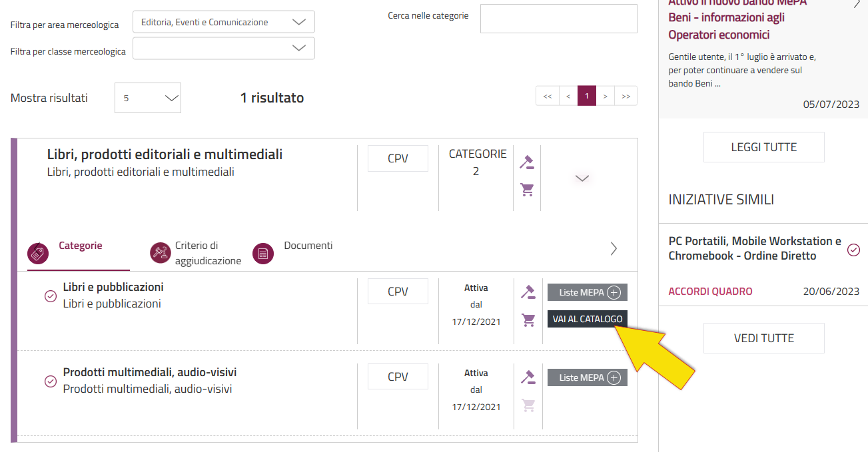Screen dimensions: 868x452
Task: Click the shopping cart icon in Libri e pubblicazioni row
Action: pyautogui.click(x=528, y=320)
